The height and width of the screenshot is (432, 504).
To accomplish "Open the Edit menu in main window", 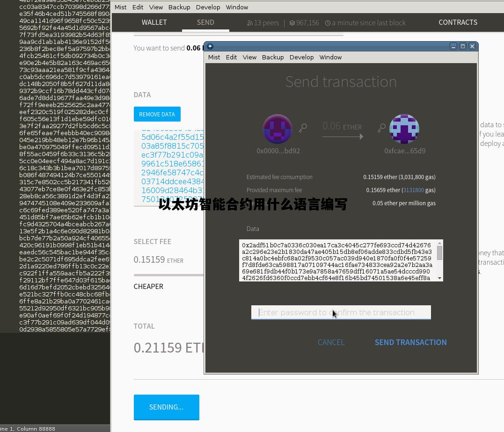I will (138, 7).
